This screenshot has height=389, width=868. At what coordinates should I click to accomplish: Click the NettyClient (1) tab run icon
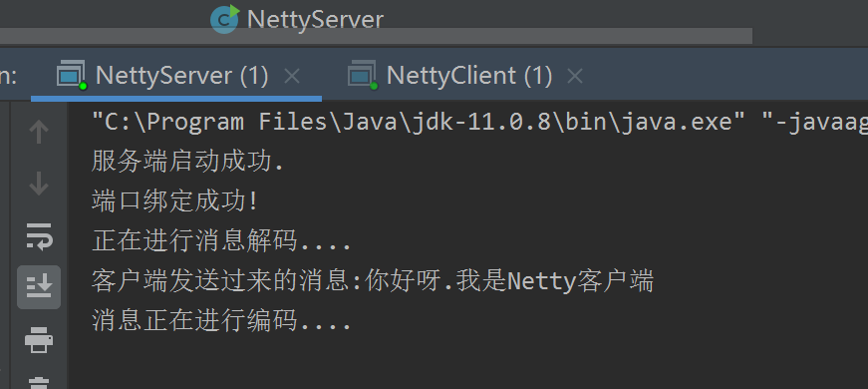(363, 75)
